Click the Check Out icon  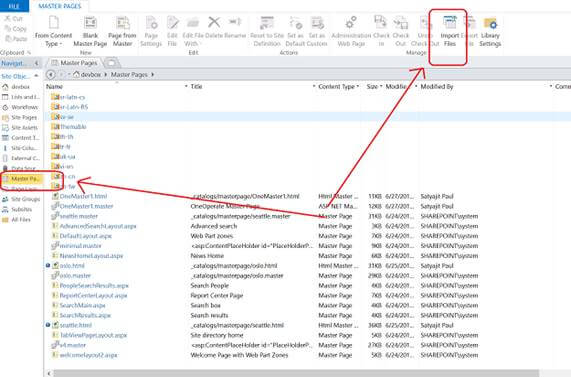(401, 23)
